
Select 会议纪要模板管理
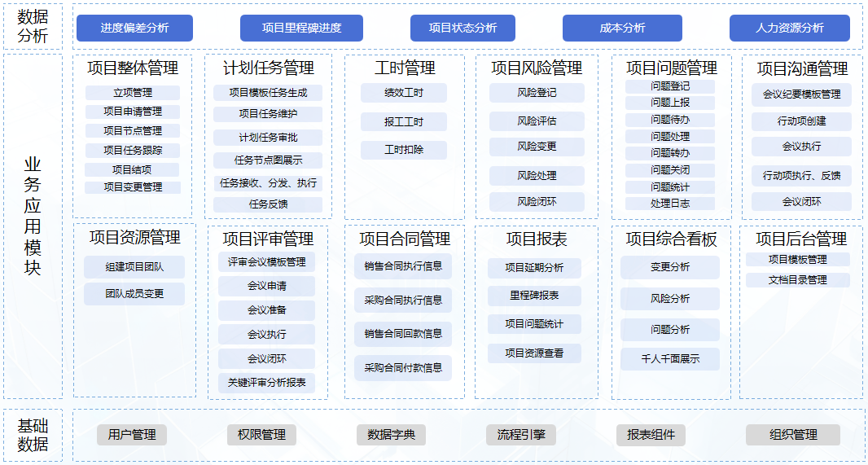[801, 94]
